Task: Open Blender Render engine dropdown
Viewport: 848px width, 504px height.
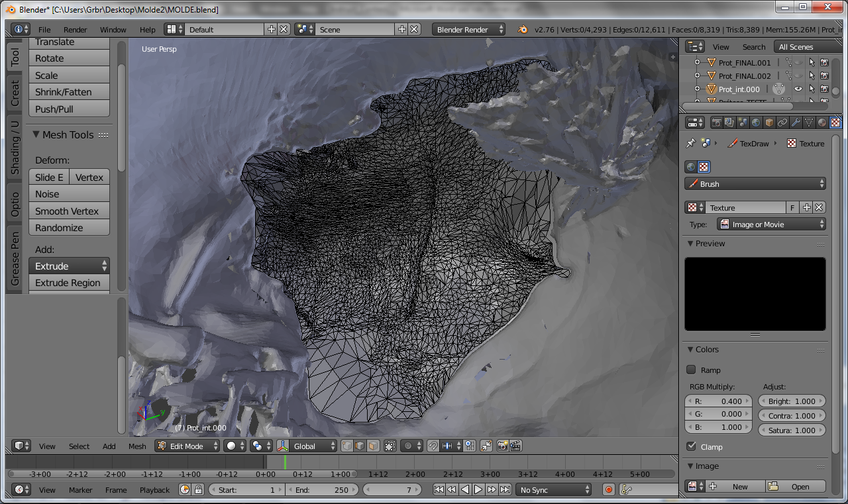Action: [x=468, y=29]
